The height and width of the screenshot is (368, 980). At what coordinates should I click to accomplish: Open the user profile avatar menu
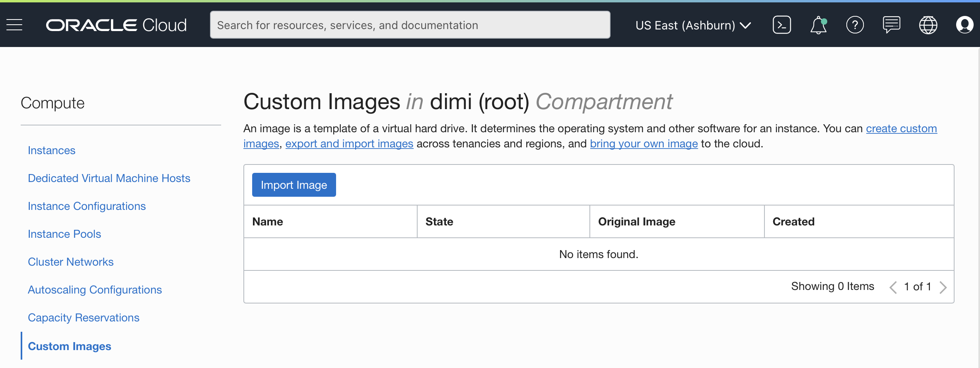point(964,25)
